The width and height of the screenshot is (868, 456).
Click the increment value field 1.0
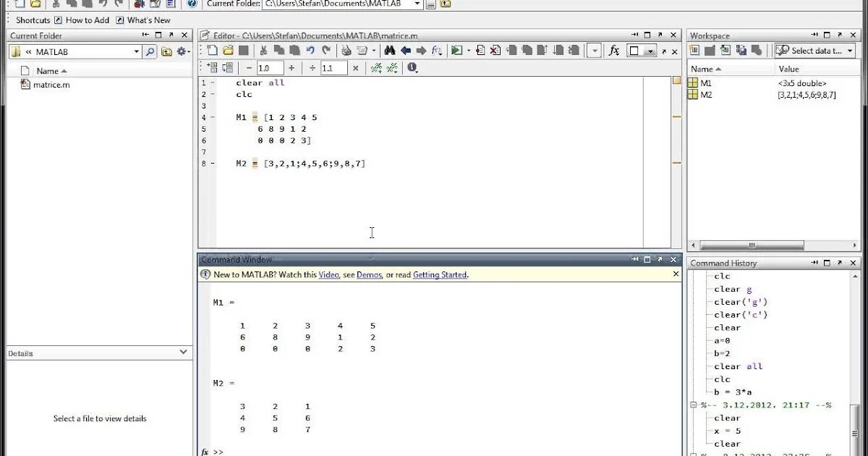coord(270,68)
